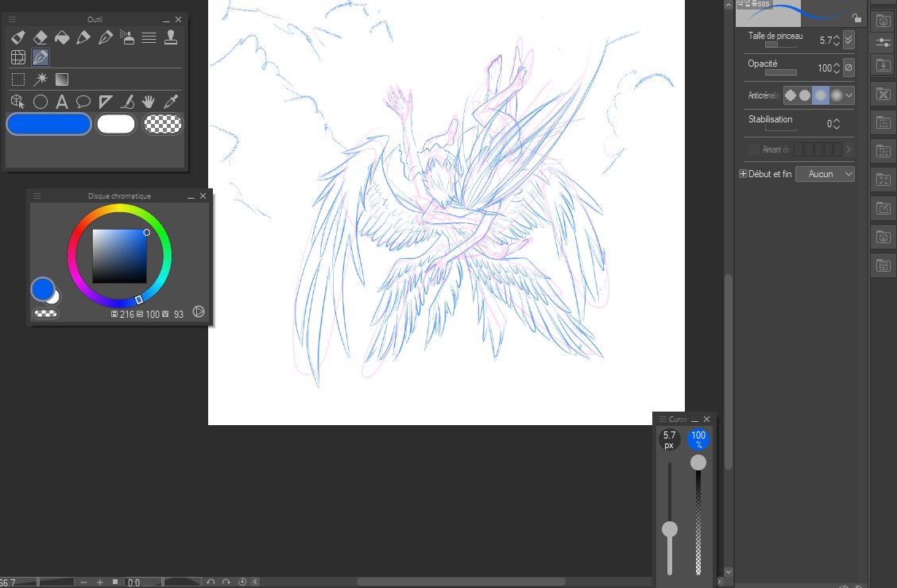
Task: Choose the Airbrush tool
Action: (129, 37)
